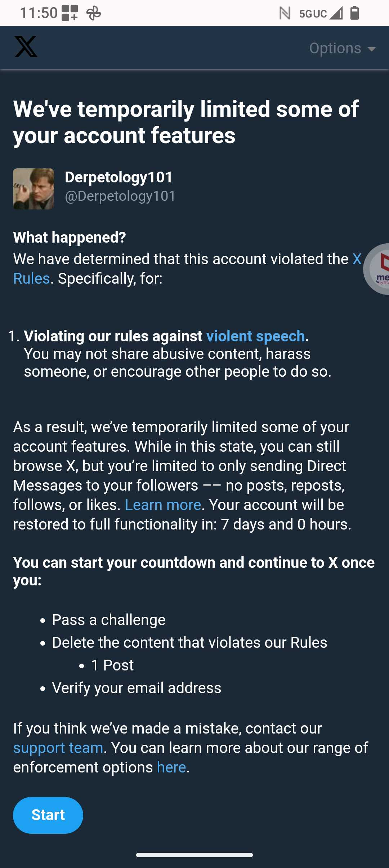The width and height of the screenshot is (389, 868).
Task: Tap the bold Derpetology101 display name
Action: [119, 177]
